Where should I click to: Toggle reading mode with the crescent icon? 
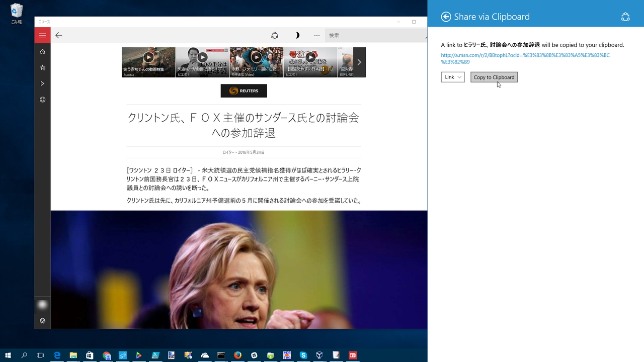297,35
